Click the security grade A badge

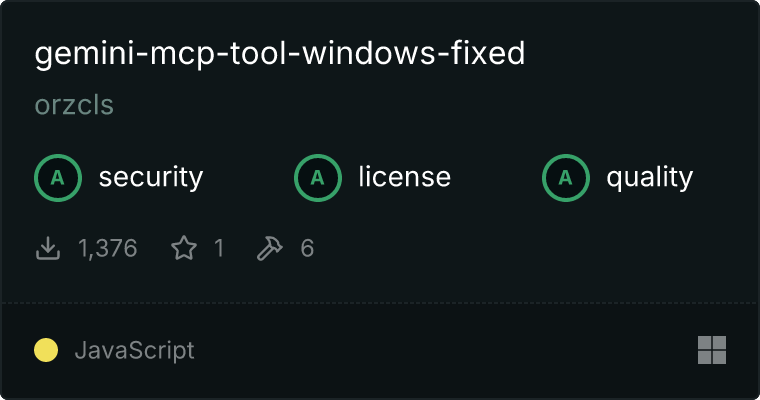coord(58,178)
